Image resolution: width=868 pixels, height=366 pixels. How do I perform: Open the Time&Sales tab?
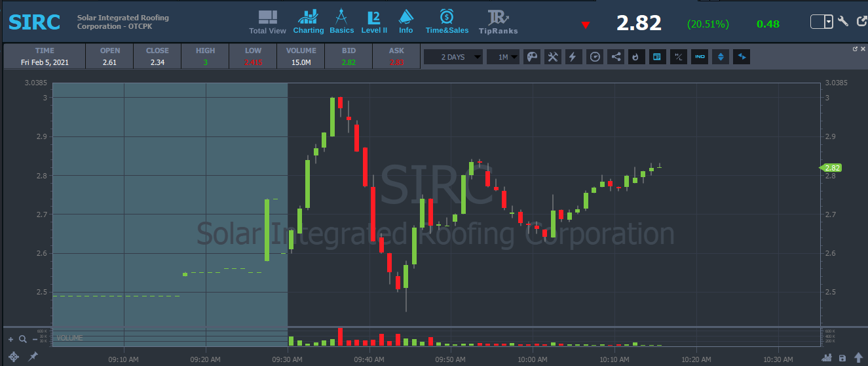[447, 22]
